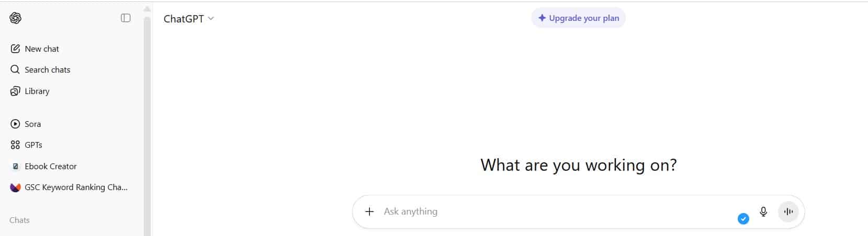Viewport: 868px width, 236px height.
Task: Click the chevron next to ChatGPT
Action: tap(211, 18)
